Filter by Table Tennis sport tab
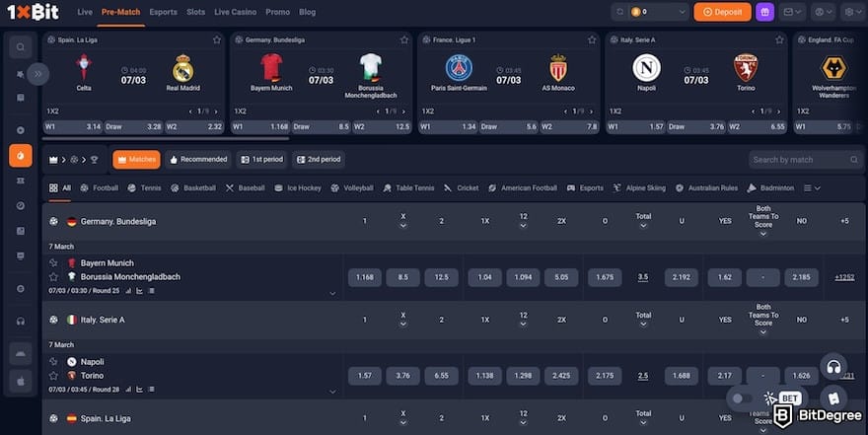Viewport: 868px width, 435px height. [408, 188]
